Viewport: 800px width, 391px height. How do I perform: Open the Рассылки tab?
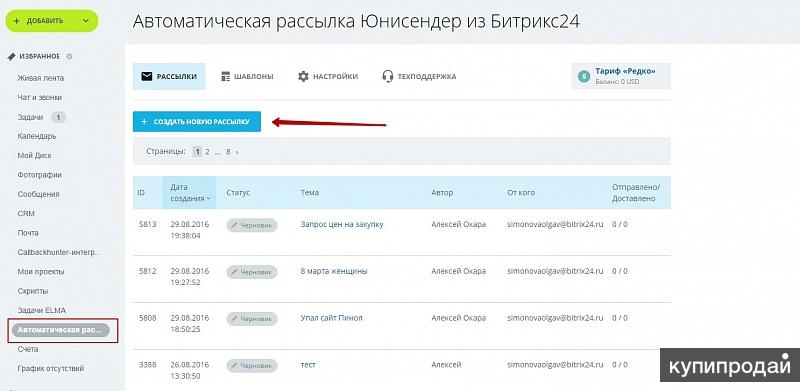click(x=169, y=77)
